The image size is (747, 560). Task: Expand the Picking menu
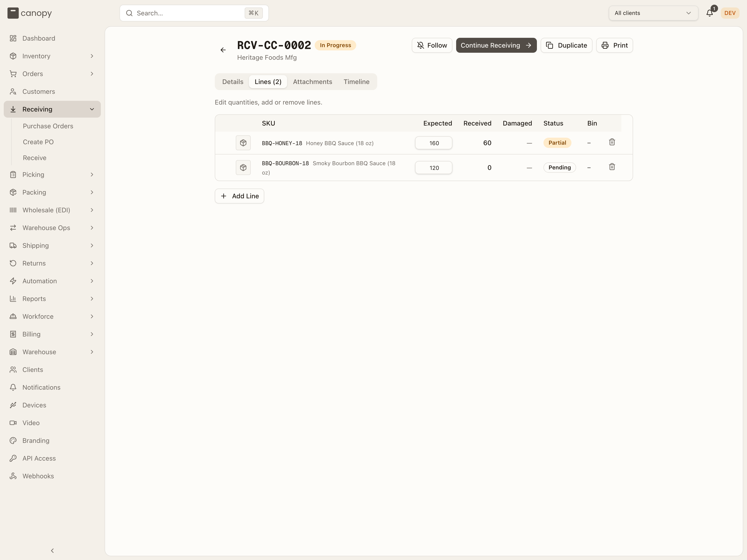point(52,175)
